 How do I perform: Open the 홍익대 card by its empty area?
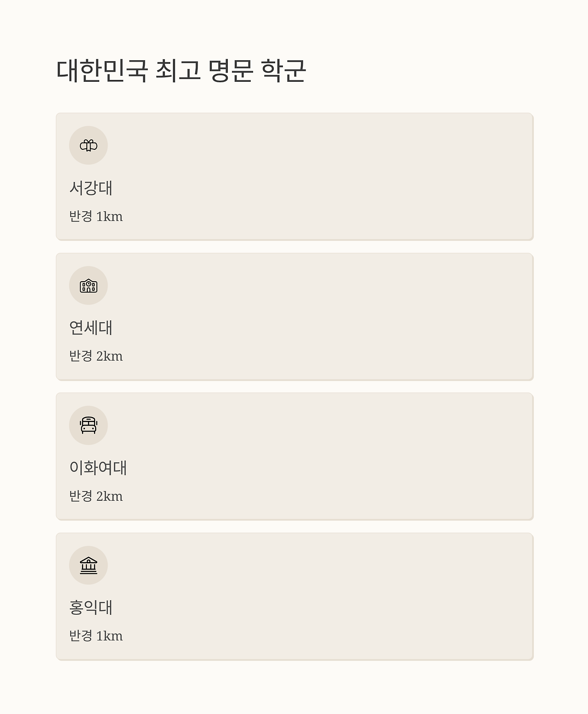click(x=322, y=596)
